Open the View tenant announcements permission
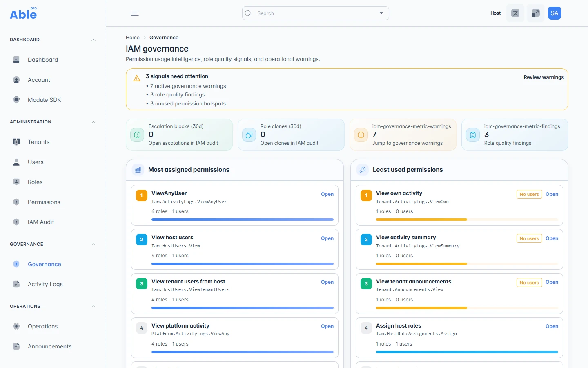Screen dimensions: 588x368 pos(552,282)
